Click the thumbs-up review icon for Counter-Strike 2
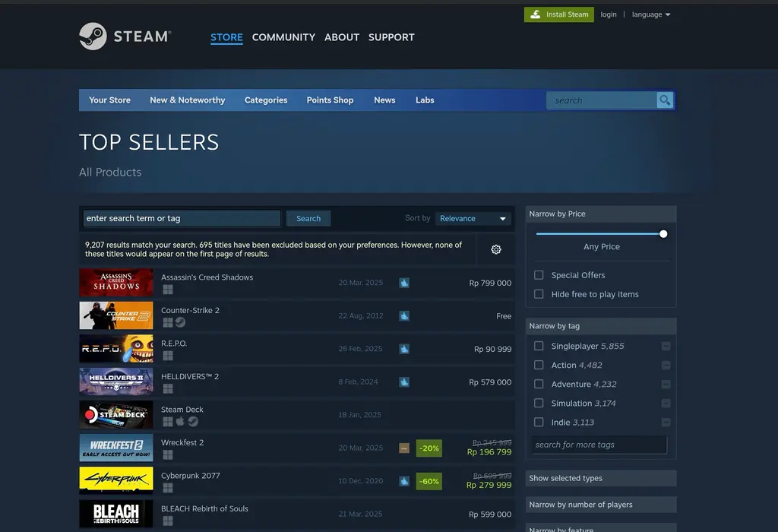The width and height of the screenshot is (778, 532). click(x=403, y=315)
